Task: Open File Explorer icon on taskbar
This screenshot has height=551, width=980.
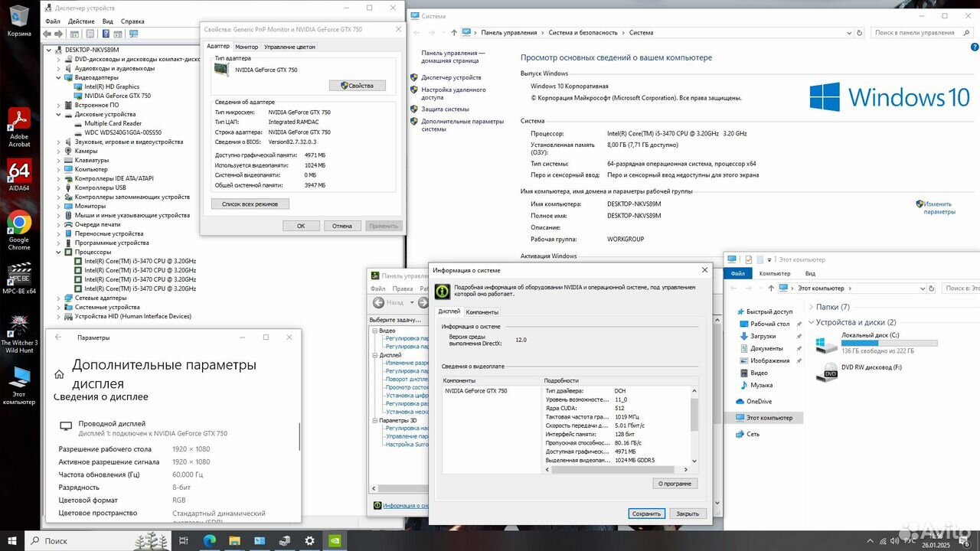Action: pyautogui.click(x=234, y=540)
